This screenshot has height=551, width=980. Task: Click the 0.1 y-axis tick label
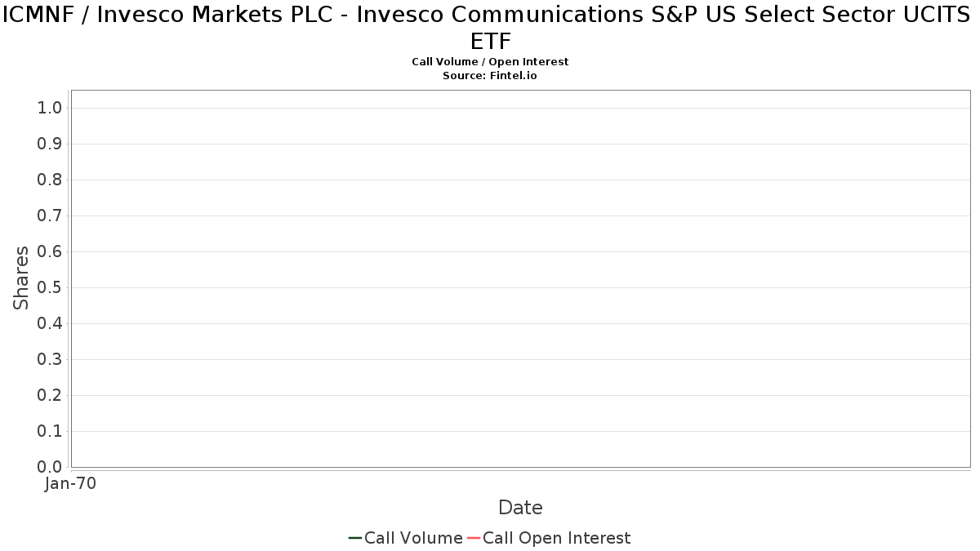pos(50,432)
